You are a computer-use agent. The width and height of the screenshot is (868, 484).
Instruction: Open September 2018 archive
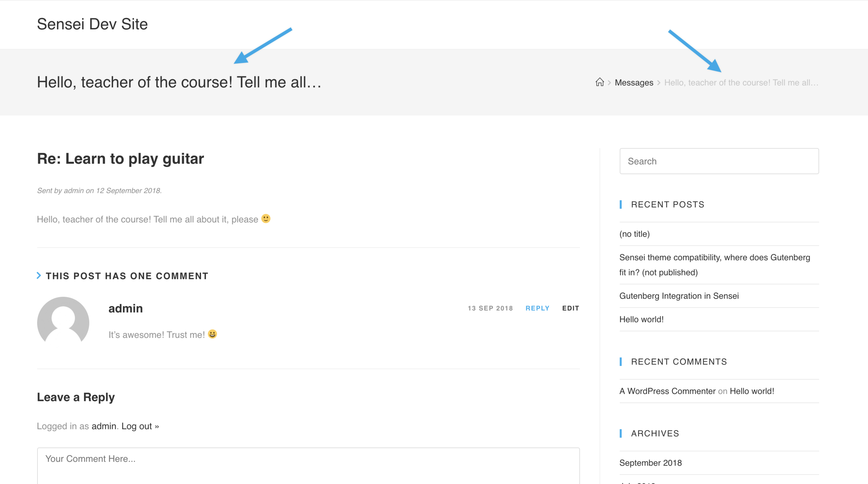pyautogui.click(x=650, y=463)
